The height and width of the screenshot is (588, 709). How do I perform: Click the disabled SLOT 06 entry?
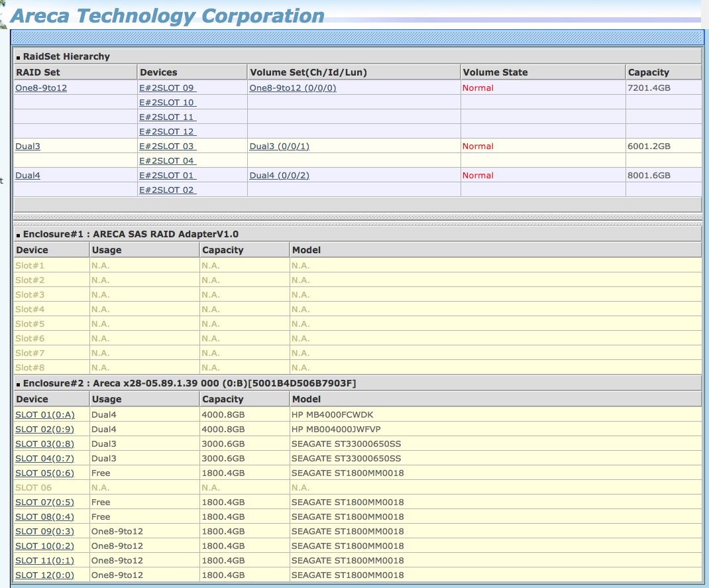(x=33, y=488)
